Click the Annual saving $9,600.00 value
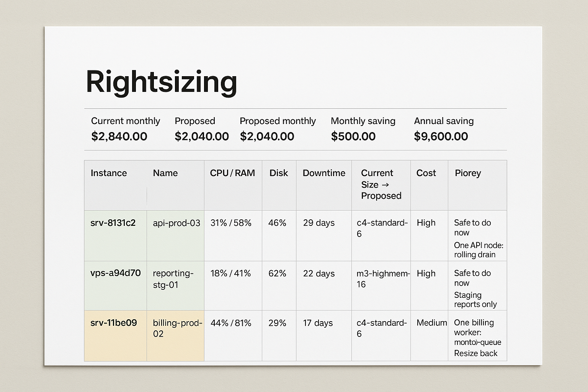This screenshot has width=588, height=392. [x=441, y=136]
